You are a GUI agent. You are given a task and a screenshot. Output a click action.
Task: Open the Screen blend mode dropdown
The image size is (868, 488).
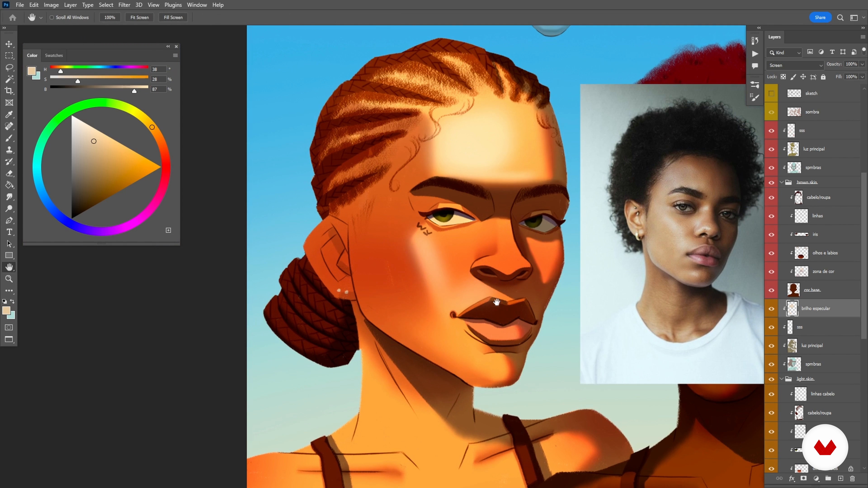pos(795,65)
